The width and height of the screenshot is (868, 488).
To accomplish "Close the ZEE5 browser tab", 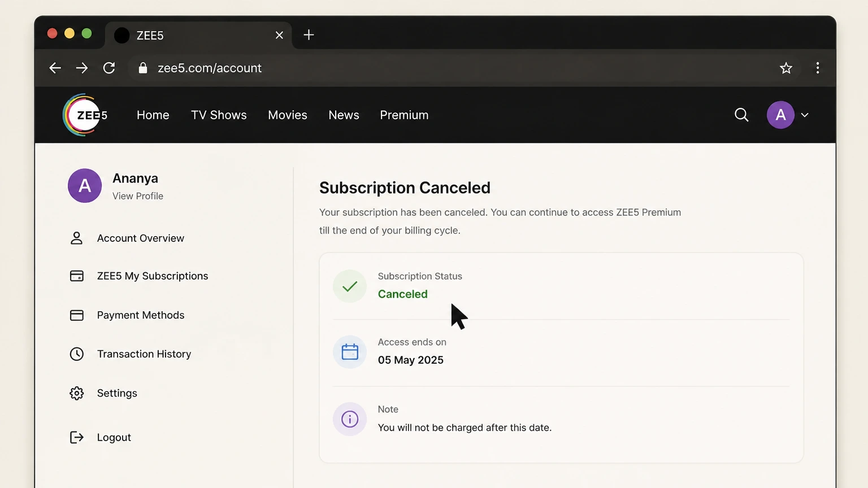I will pos(279,35).
